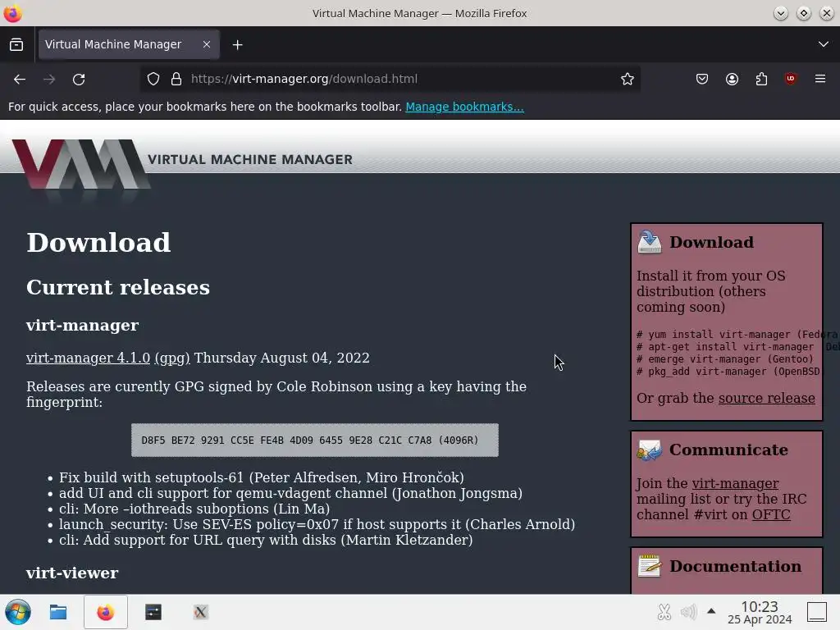Click the 'Current releases' heading

click(118, 287)
